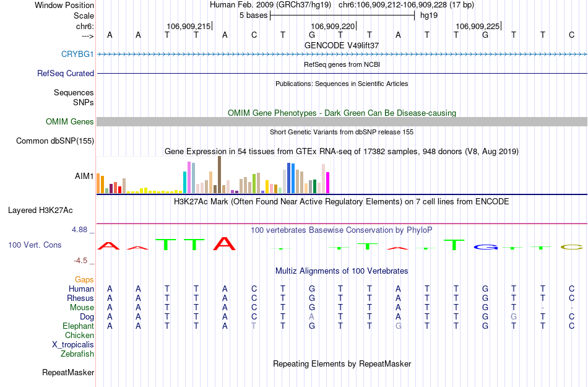
Task: Click the Common dbSNP(155) track label
Action: click(x=54, y=141)
